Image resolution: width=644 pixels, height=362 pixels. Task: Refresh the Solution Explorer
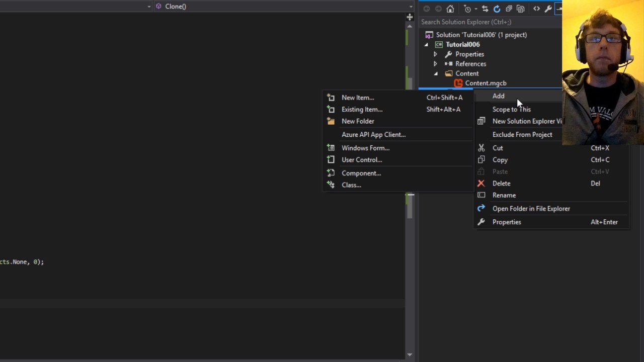(x=497, y=9)
